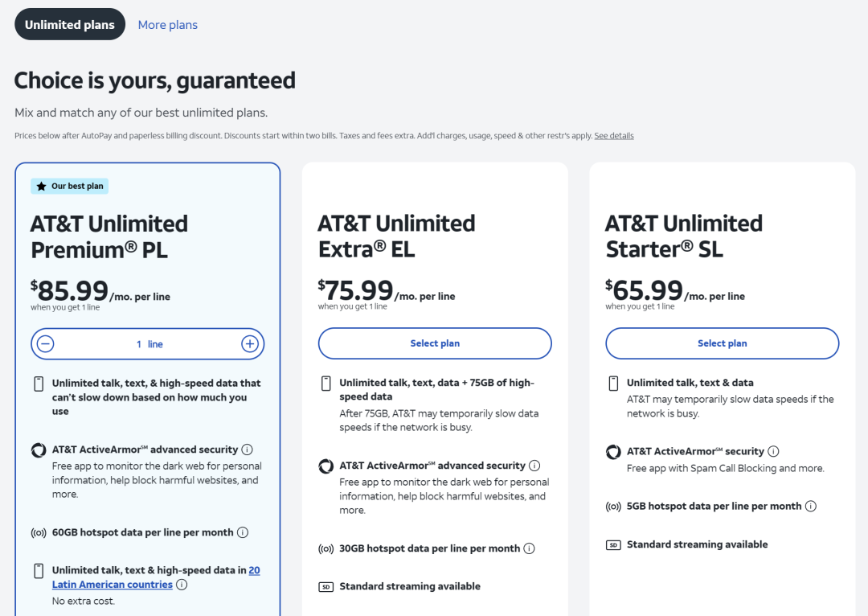Open info icon next to 5GB hotspot data

(x=810, y=507)
